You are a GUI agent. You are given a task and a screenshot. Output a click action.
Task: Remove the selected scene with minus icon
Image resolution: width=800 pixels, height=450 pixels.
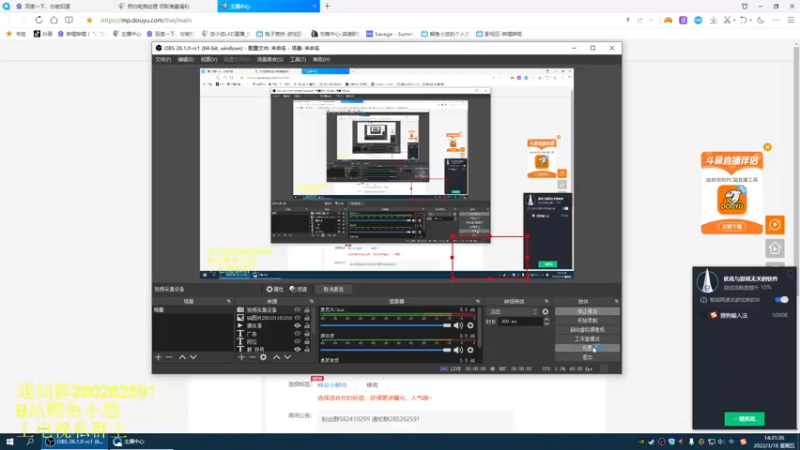pos(169,357)
